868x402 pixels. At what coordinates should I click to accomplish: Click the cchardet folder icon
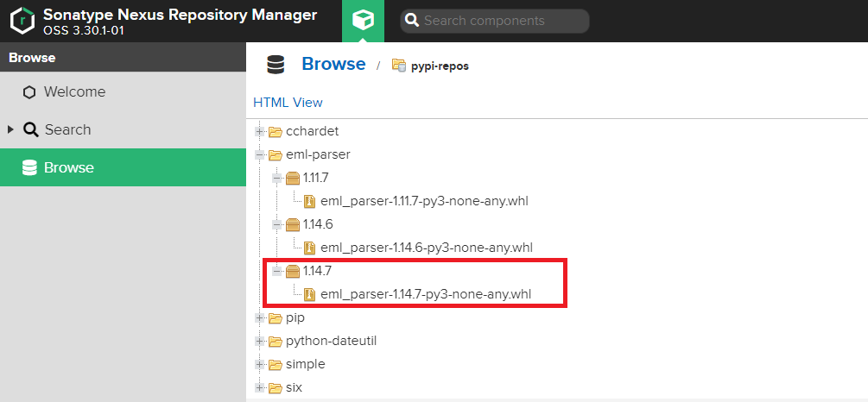(x=276, y=132)
